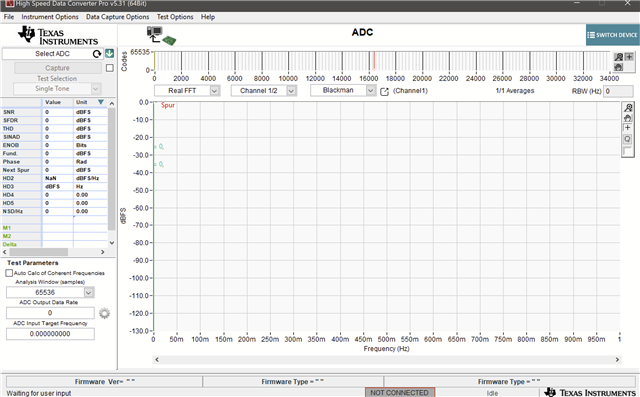This screenshot has width=640, height=397.
Task: Click the M1 marker row
Action: tap(54, 228)
